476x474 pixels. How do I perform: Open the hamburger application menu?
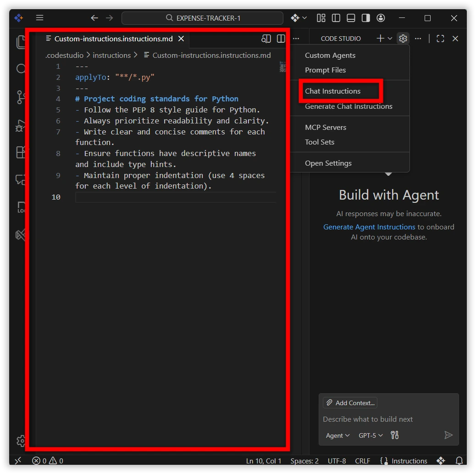(x=40, y=18)
